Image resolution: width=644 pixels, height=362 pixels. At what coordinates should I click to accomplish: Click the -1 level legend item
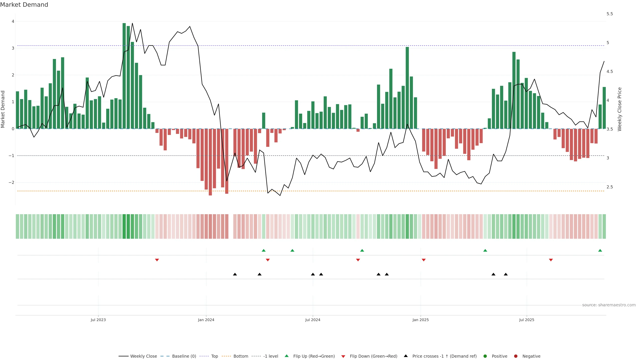[271, 356]
